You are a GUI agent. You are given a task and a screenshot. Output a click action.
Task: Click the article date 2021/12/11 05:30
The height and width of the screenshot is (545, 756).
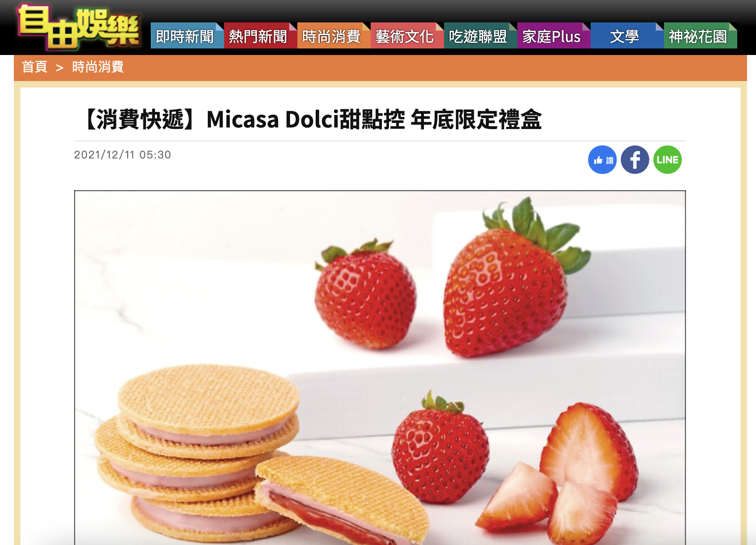(123, 155)
